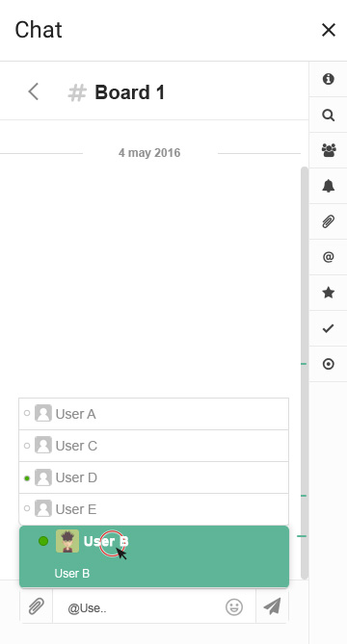Image resolution: width=347 pixels, height=644 pixels.
Task: Open starred messages star icon
Action: 328,293
